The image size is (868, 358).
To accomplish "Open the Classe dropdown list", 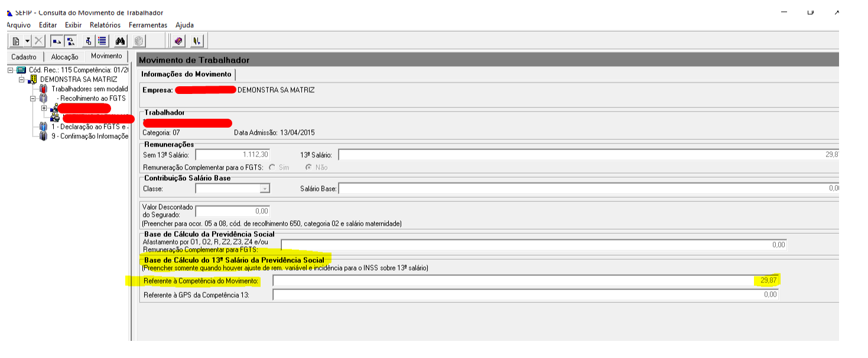I will 265,188.
